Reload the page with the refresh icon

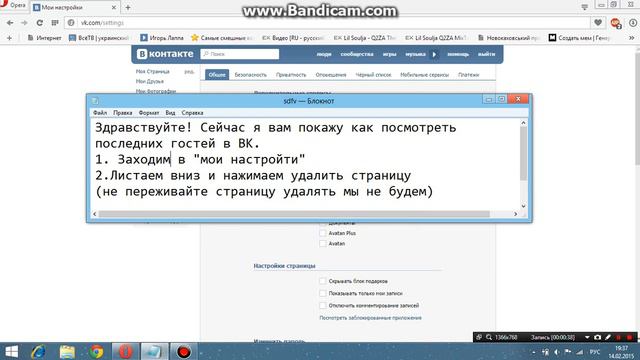click(x=40, y=23)
